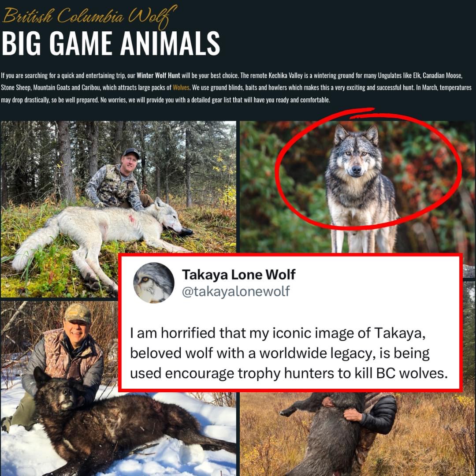The height and width of the screenshot is (476, 476).
Task: Click the tweet text about Takaya
Action: (289, 353)
